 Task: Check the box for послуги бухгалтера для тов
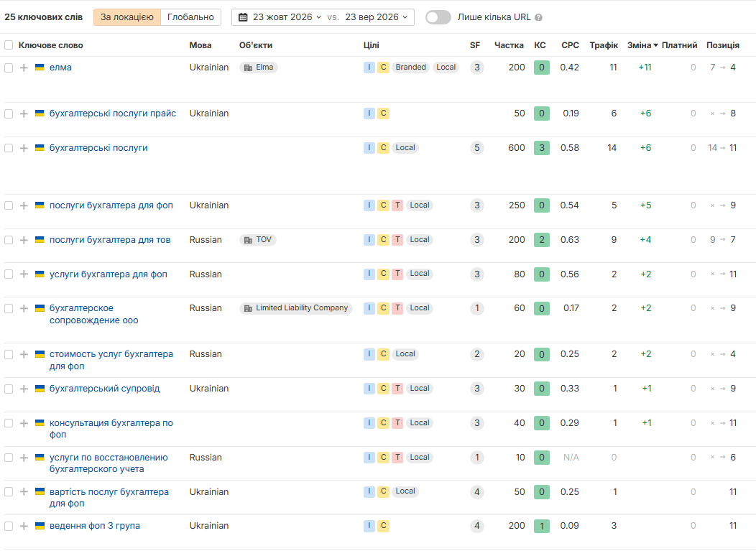9,240
